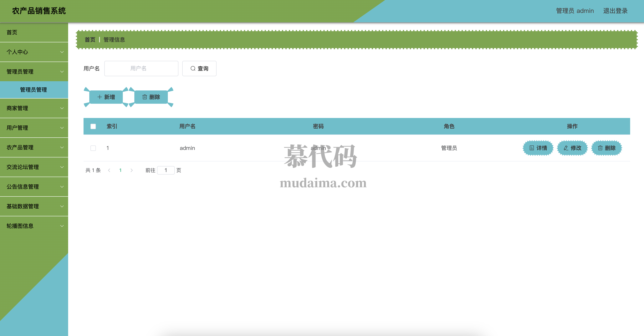Click trash icon on toolbar 删除 button

[x=145, y=97]
